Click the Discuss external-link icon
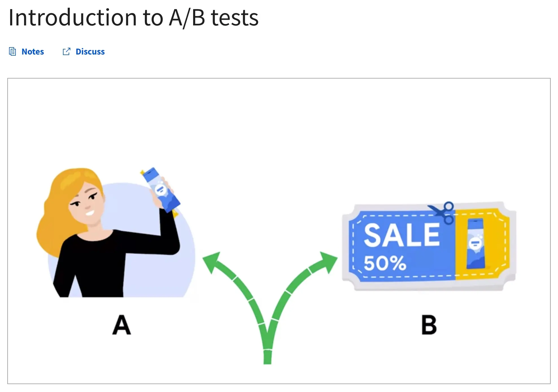 click(66, 52)
